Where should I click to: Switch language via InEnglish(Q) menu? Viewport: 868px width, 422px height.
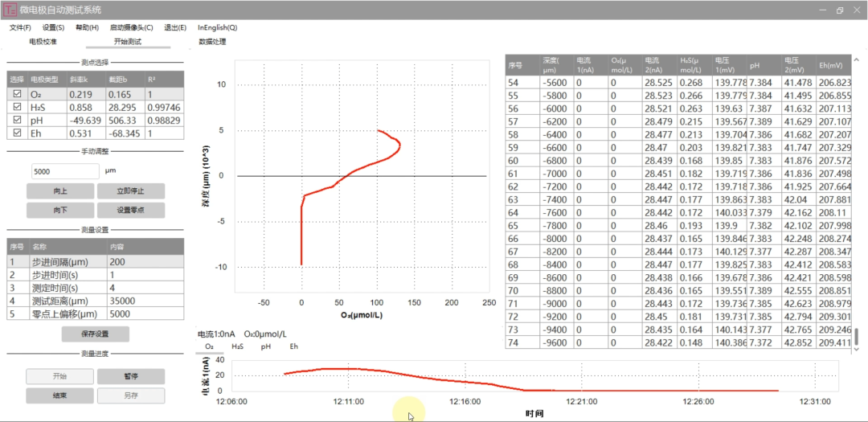(218, 27)
